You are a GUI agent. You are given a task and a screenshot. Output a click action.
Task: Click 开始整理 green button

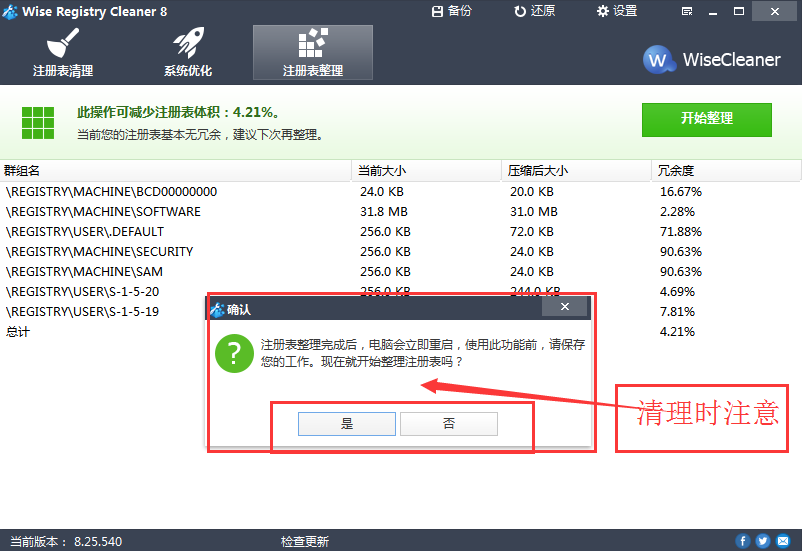pos(706,120)
